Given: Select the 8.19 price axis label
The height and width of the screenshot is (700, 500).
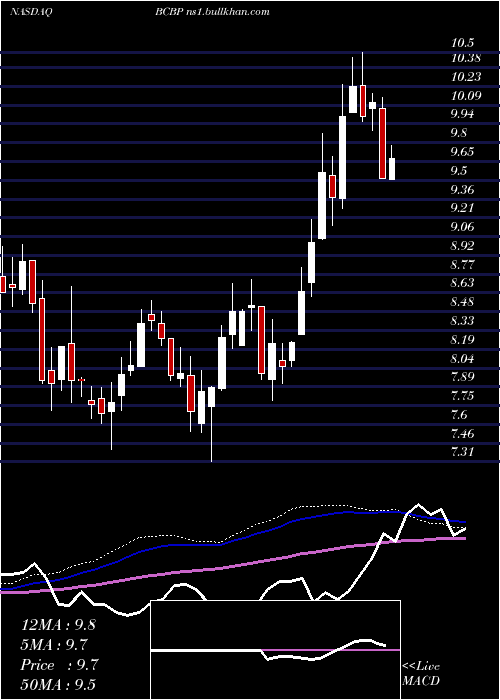Looking at the screenshot, I should (462, 340).
